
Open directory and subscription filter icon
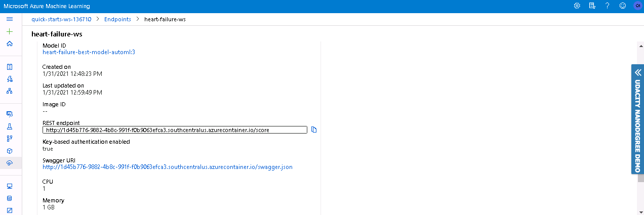(x=592, y=6)
